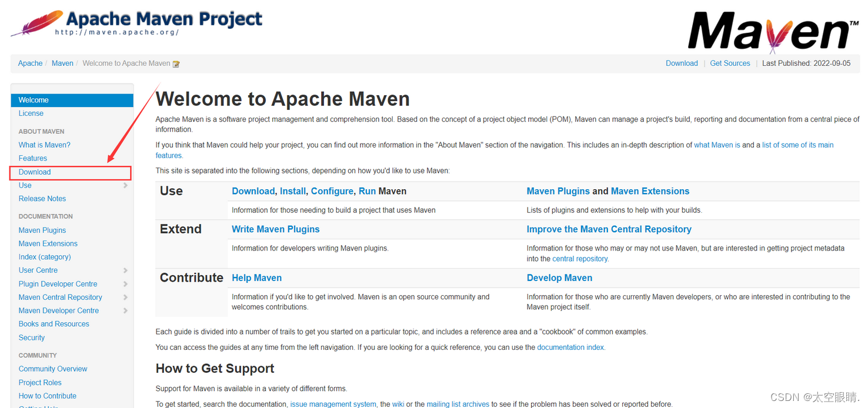Open Maven Plugins in the sidebar
This screenshot has width=868, height=408.
(x=42, y=230)
